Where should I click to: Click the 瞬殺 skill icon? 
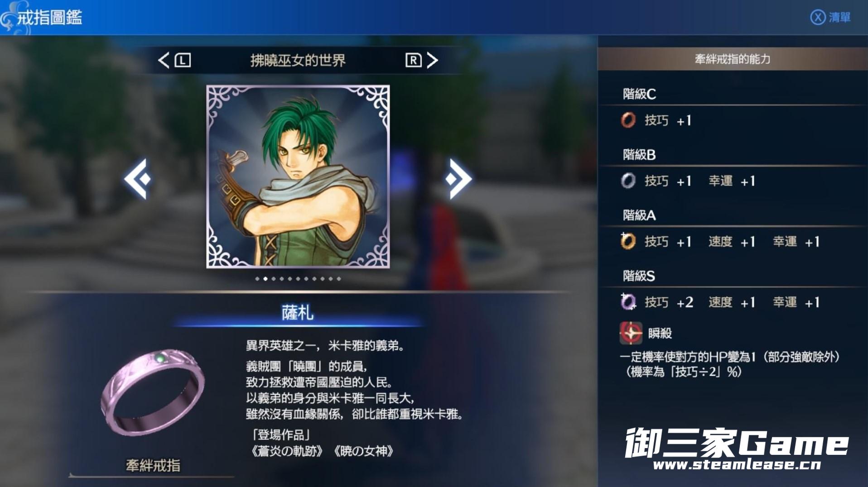pyautogui.click(x=631, y=333)
